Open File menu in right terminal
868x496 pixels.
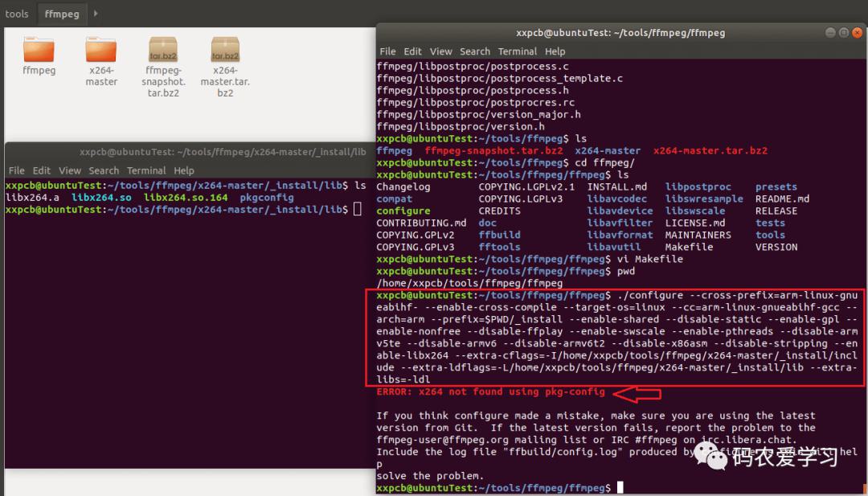387,51
